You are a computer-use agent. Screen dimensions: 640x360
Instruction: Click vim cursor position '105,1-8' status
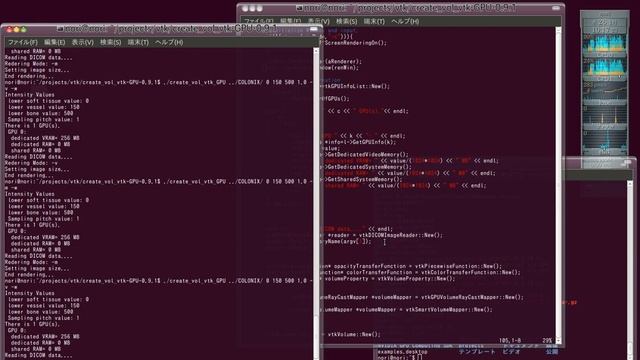[x=510, y=340]
